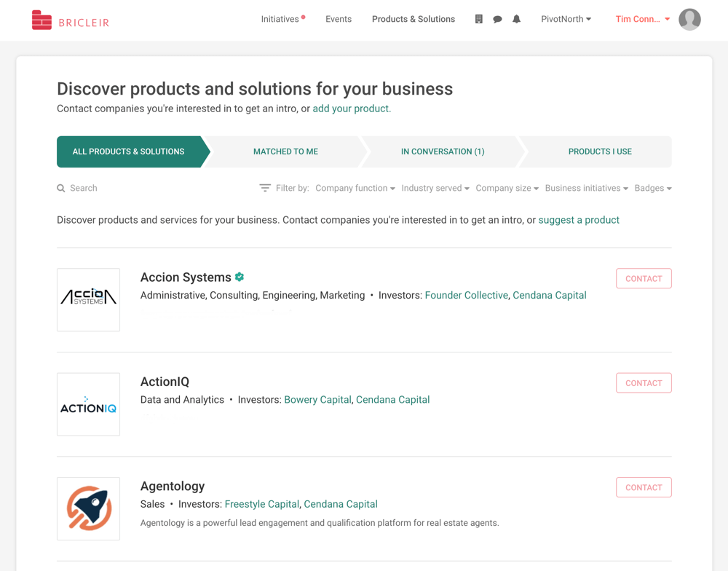
Task: Click the Bricleir brick logo icon
Action: coord(41,20)
